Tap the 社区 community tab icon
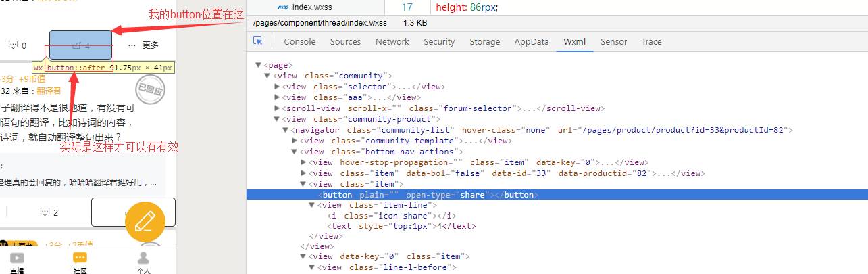 pyautogui.click(x=80, y=258)
